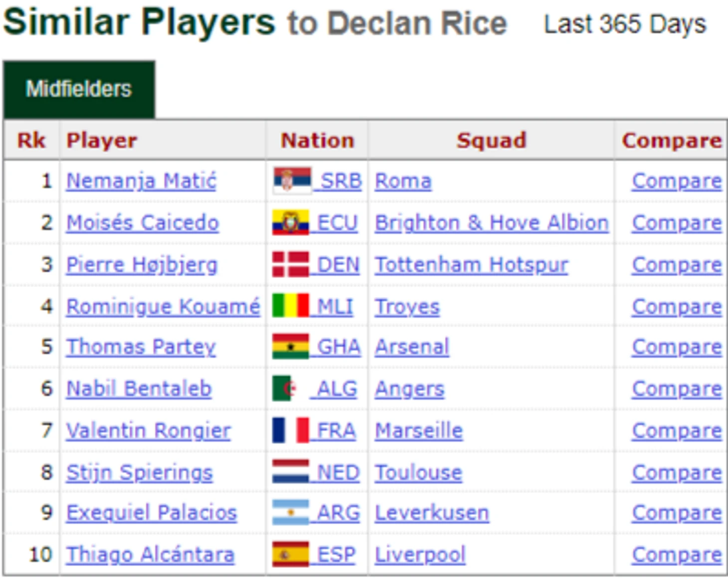Viewport: 728px width, 580px height.
Task: Compare with Thomas Partey
Action: coord(677,347)
